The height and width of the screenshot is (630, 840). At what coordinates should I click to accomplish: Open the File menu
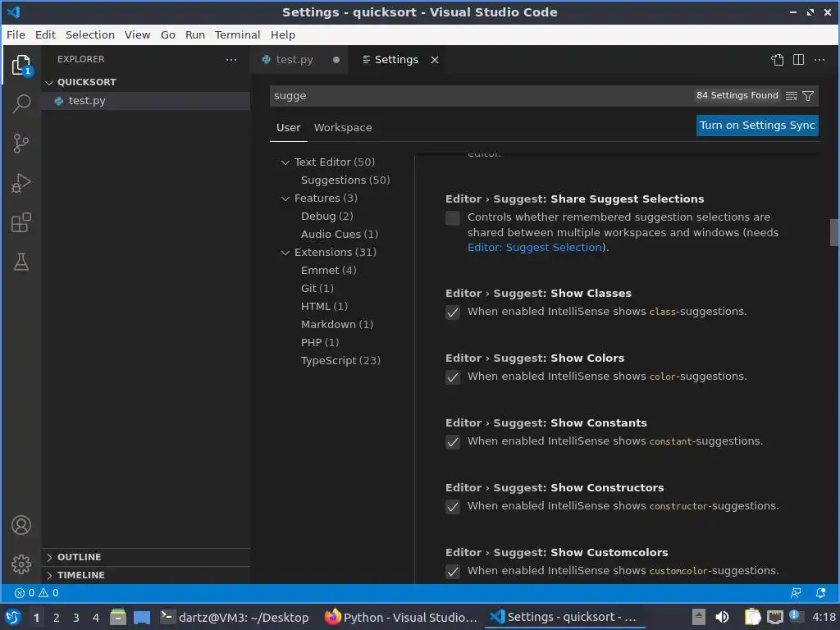pyautogui.click(x=16, y=34)
